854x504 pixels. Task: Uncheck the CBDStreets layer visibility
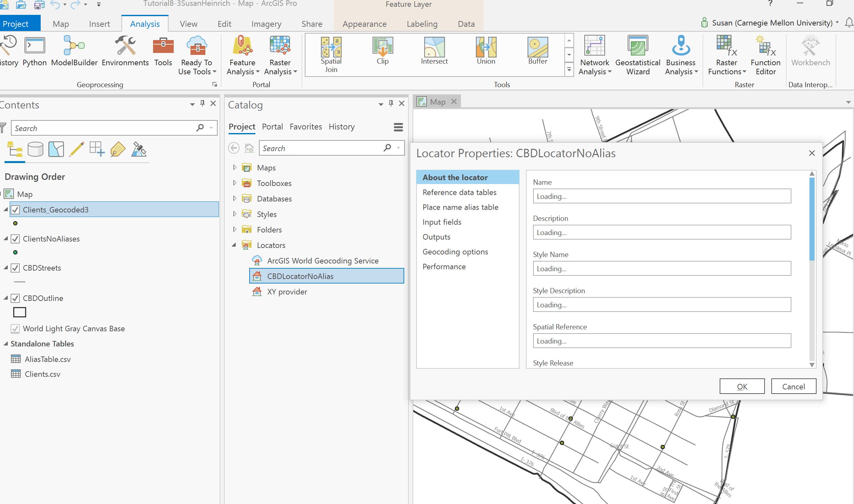coord(15,268)
